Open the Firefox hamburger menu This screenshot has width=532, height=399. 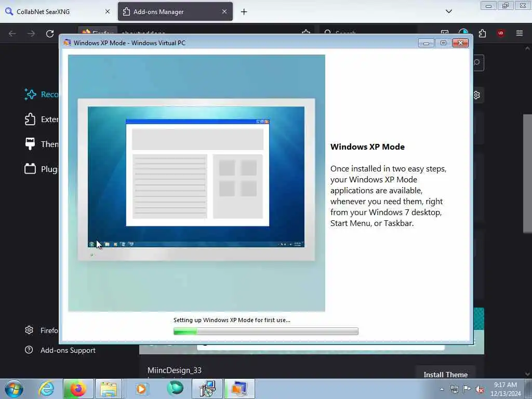(x=520, y=33)
